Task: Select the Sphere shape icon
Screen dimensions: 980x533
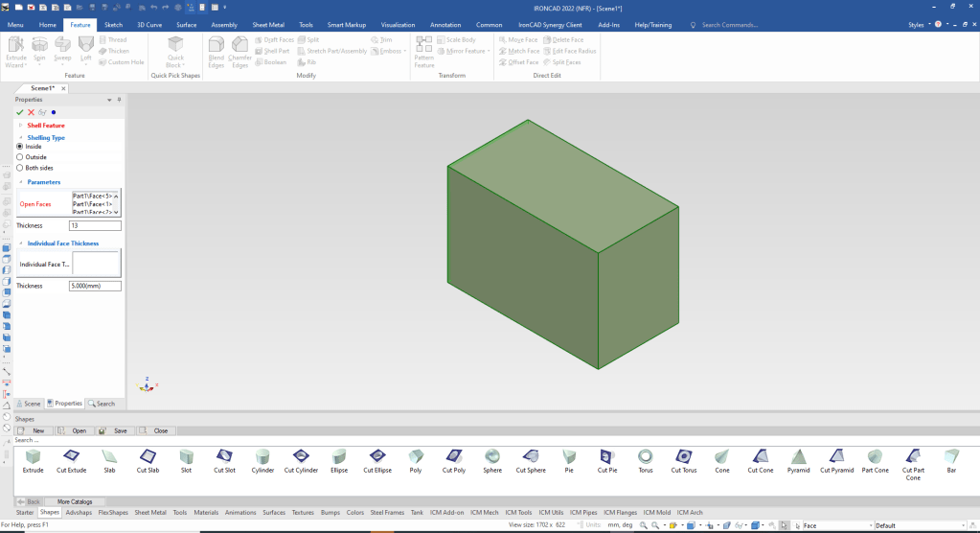Action: pyautogui.click(x=492, y=456)
